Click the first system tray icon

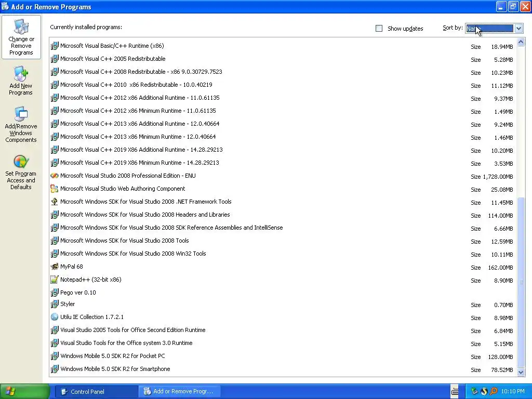pyautogui.click(x=474, y=391)
